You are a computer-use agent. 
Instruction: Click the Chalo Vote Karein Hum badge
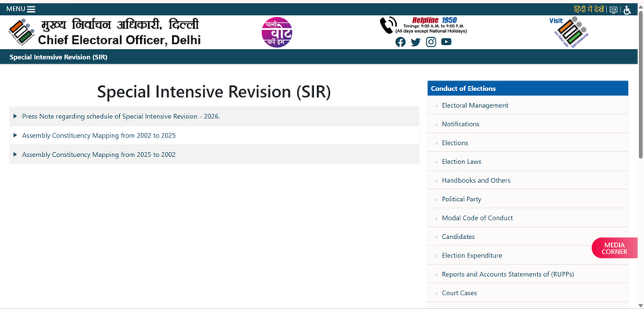277,32
